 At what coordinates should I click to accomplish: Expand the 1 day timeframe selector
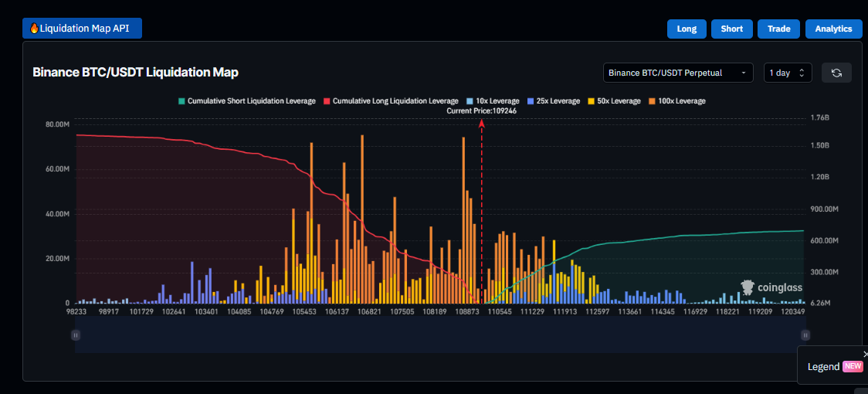click(787, 73)
